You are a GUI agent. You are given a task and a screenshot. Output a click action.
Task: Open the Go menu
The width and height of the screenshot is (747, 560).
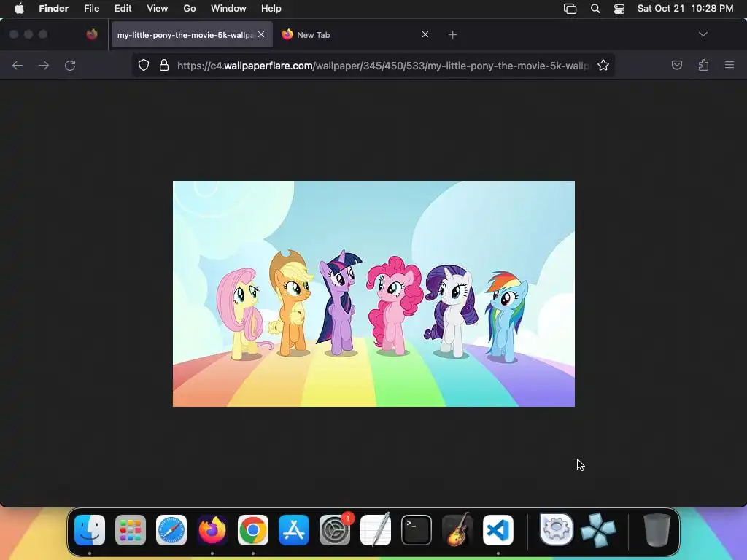pos(190,9)
